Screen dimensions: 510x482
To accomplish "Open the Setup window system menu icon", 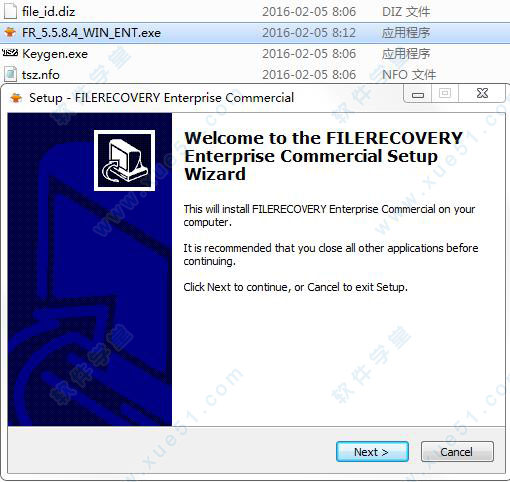I will [x=16, y=98].
